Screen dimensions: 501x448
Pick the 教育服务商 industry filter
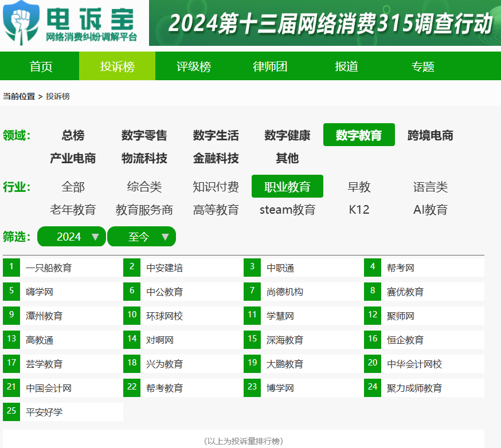pos(144,210)
